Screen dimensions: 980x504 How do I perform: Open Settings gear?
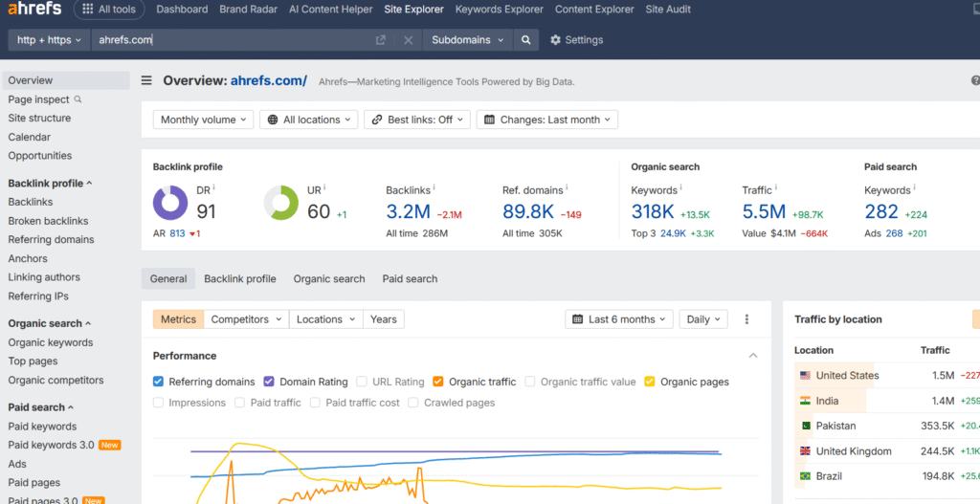click(x=576, y=40)
